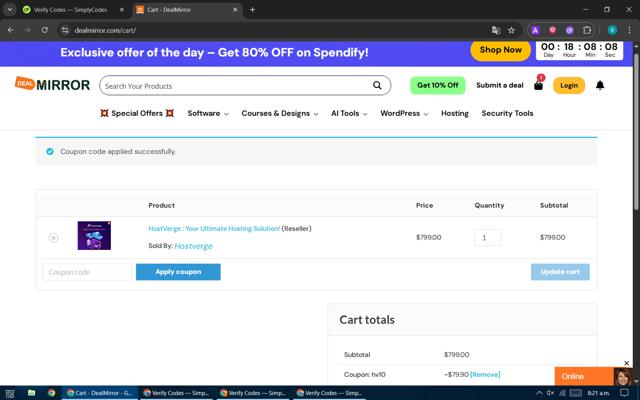Click the HostVerge product thumbnail
The image size is (640, 400).
coord(94,236)
